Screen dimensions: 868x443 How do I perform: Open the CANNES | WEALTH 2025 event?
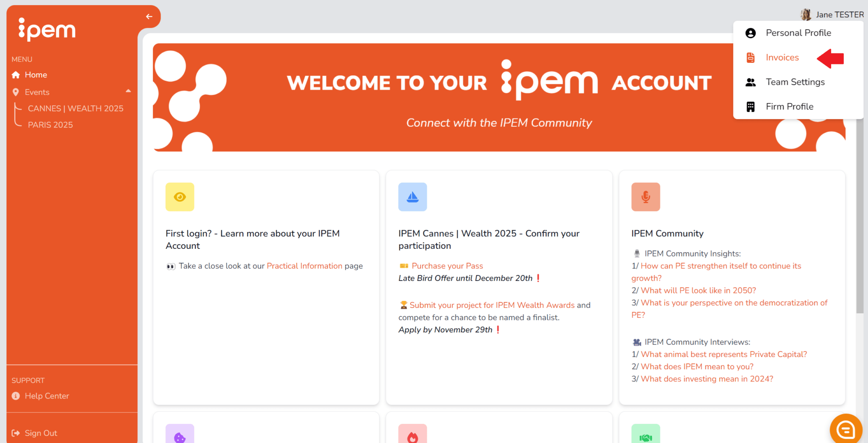click(75, 108)
